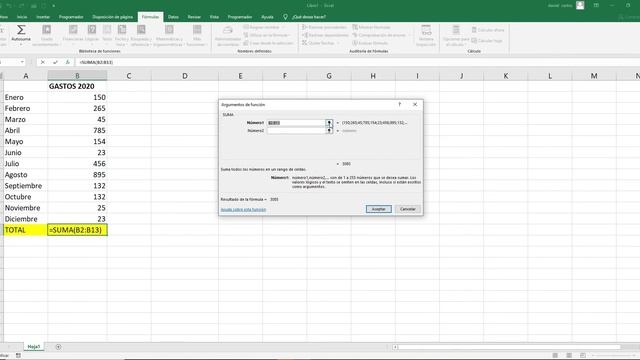Open Opciones para el cálculo dropdown
This screenshot has height=360, width=640.
(456, 35)
